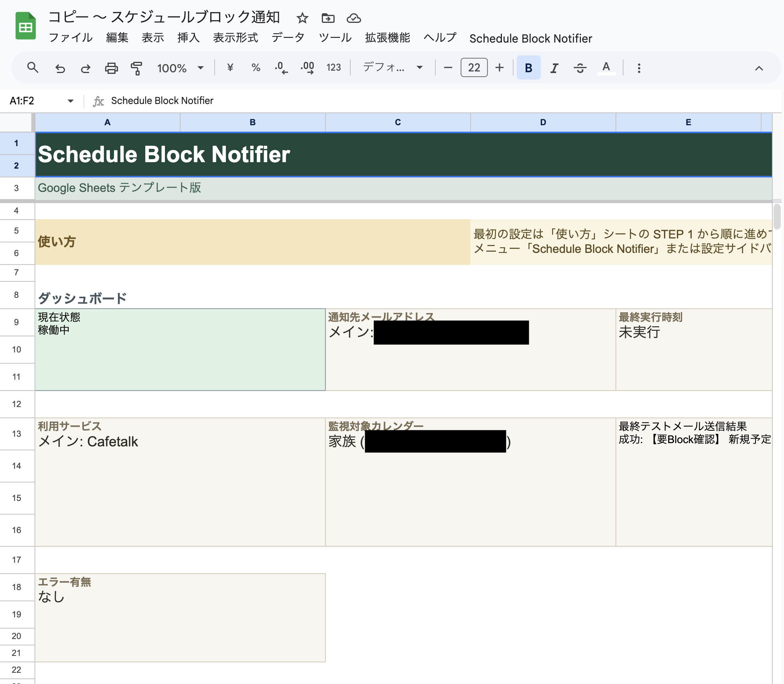Select column D header
The image size is (784, 684).
543,122
